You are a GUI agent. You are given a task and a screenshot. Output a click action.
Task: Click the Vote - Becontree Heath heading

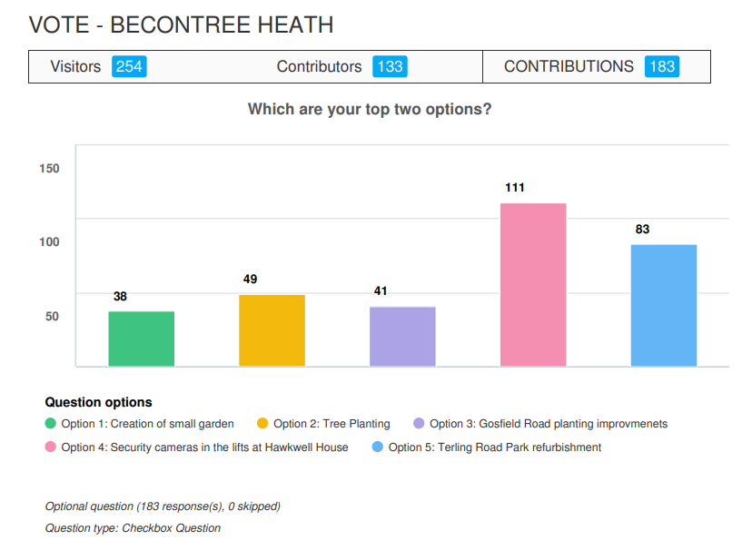(x=181, y=25)
